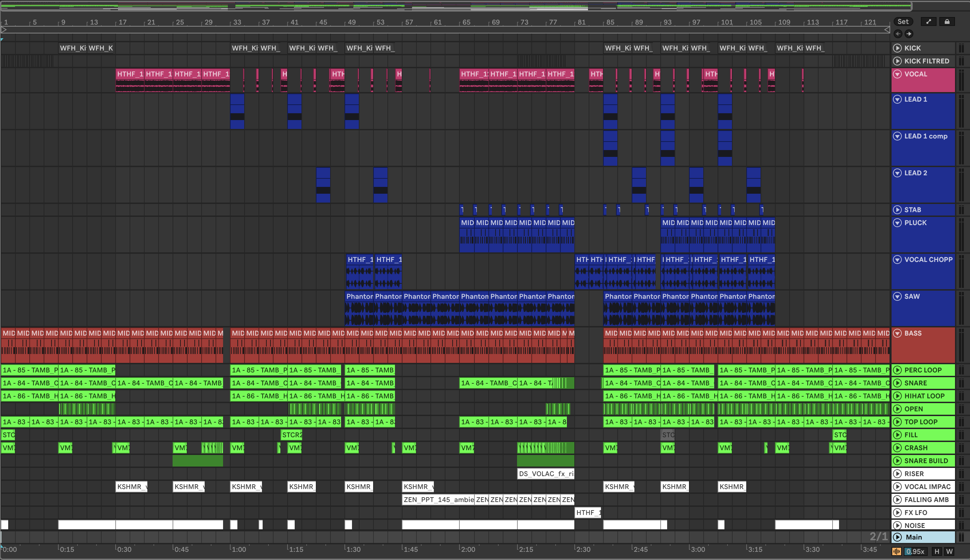
Task: Select the HIHAT LOOP track name
Action: pos(924,396)
